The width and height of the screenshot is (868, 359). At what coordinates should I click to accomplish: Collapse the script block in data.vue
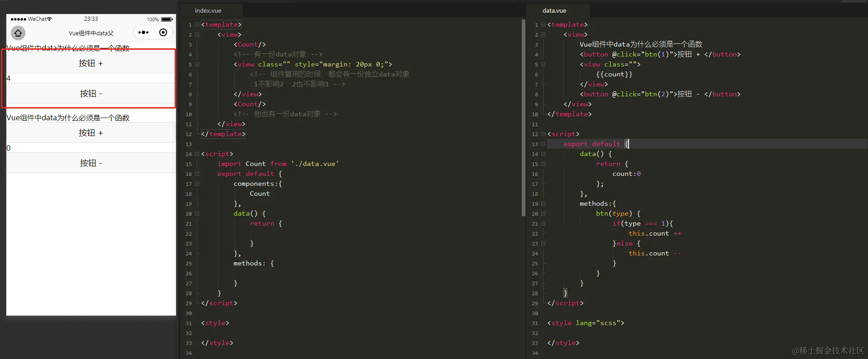(x=544, y=134)
